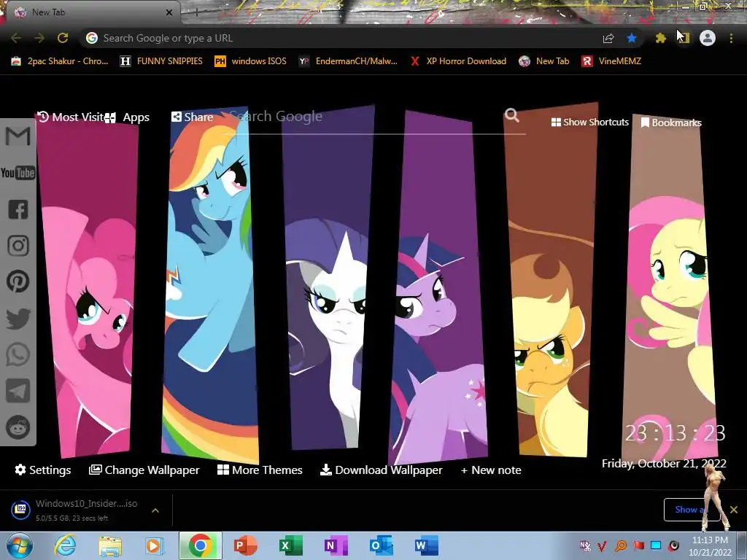Click the Share button
This screenshot has height=560, width=747.
click(193, 117)
